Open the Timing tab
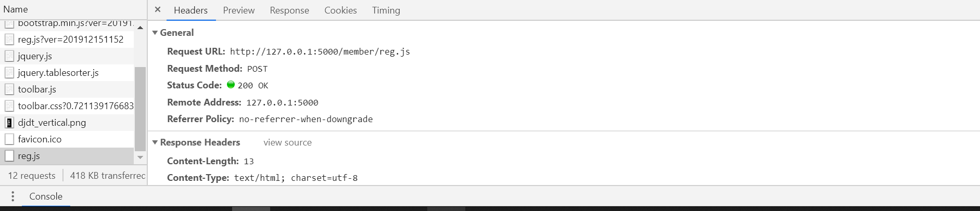 point(386,10)
